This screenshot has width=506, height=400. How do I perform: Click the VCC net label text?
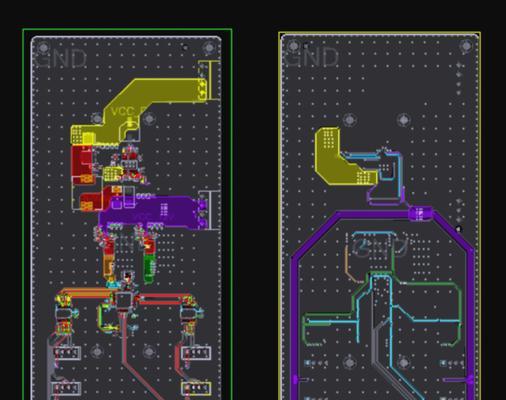click(x=123, y=111)
